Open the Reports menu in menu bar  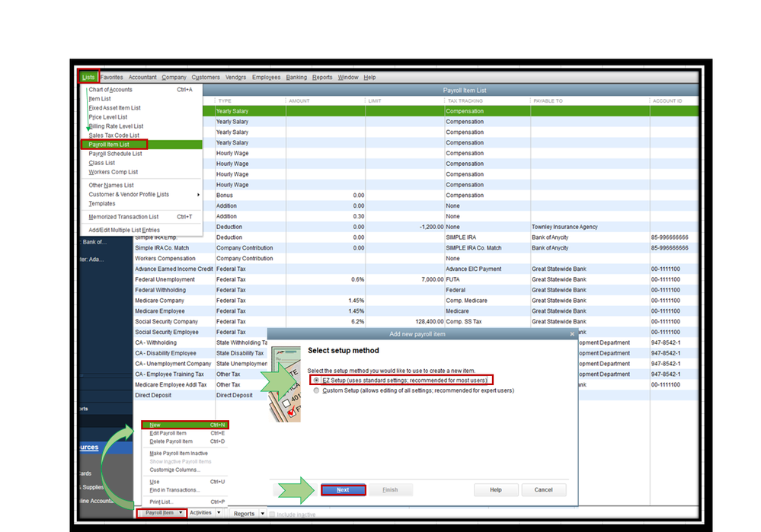coord(322,77)
